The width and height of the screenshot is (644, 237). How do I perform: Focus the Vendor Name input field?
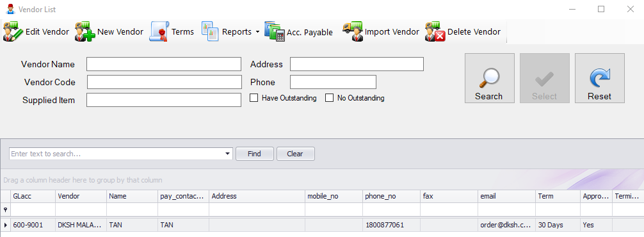(164, 65)
